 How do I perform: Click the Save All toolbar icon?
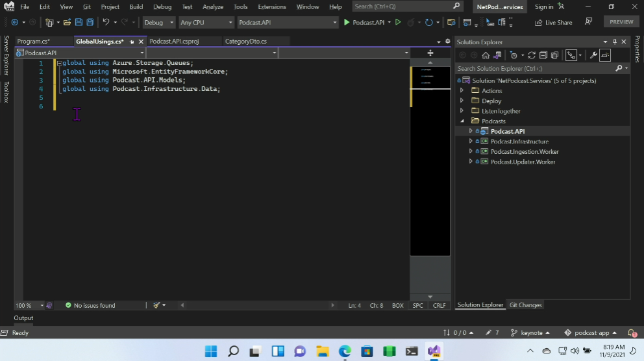coord(89,22)
